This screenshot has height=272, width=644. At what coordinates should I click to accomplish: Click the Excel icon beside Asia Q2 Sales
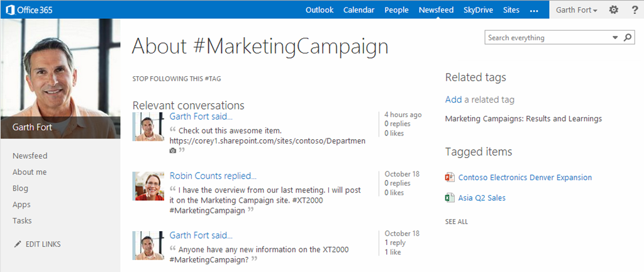click(450, 198)
